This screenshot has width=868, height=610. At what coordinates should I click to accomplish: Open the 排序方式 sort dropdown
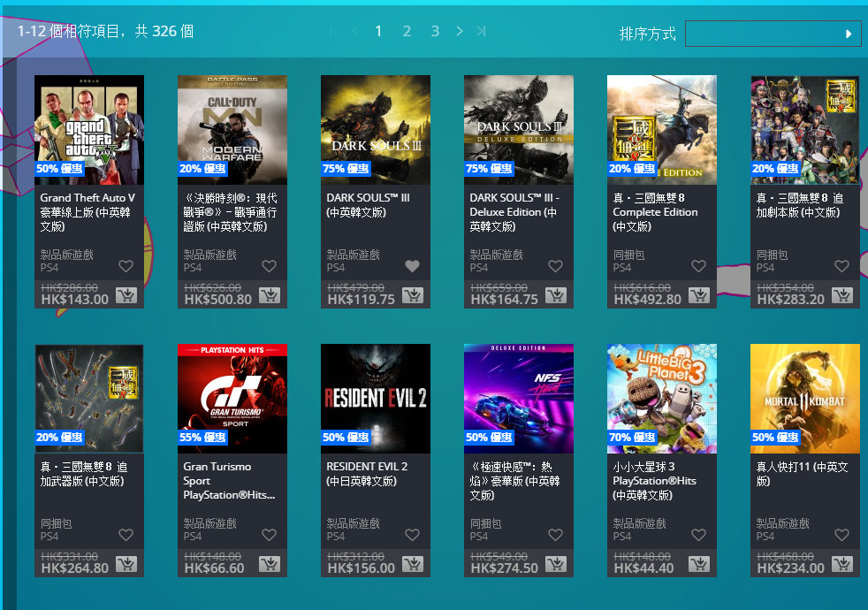click(x=773, y=34)
